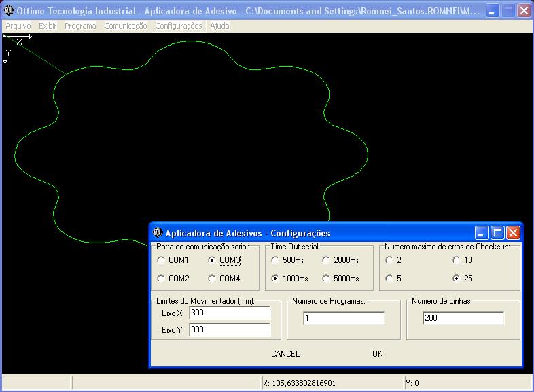This screenshot has width=534, height=392.
Task: Set serial time-out to 2000ms
Action: pos(326,260)
